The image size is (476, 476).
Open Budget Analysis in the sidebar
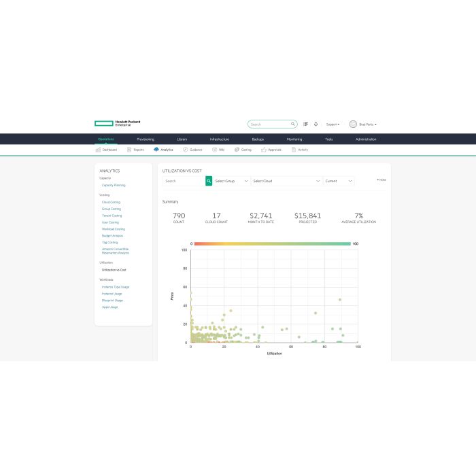tap(113, 235)
